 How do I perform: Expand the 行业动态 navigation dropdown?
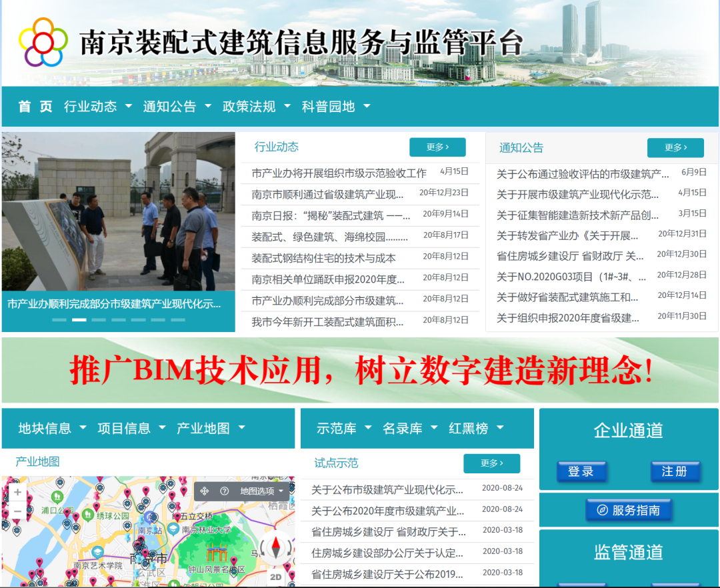pyautogui.click(x=98, y=107)
